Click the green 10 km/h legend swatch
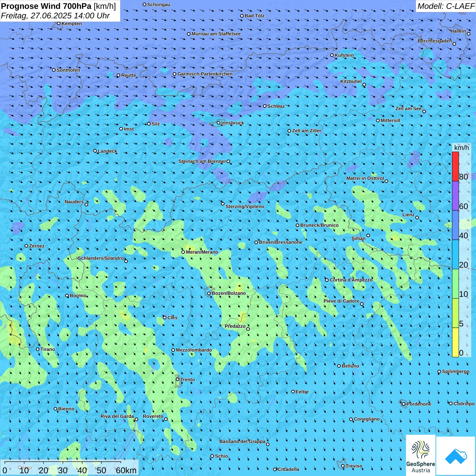The height and width of the screenshot is (476, 476). 455,284
